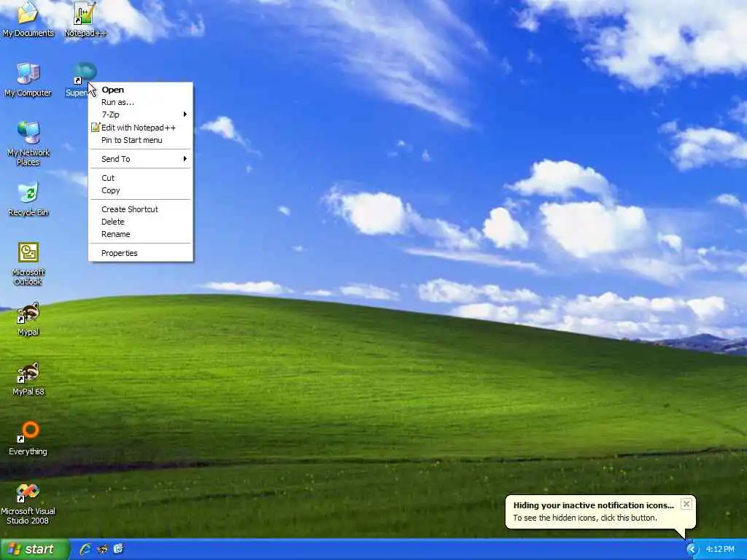Screen dimensions: 747x560
Task: Launch Internet Explorer from Quick Launch
Action: coord(86,549)
